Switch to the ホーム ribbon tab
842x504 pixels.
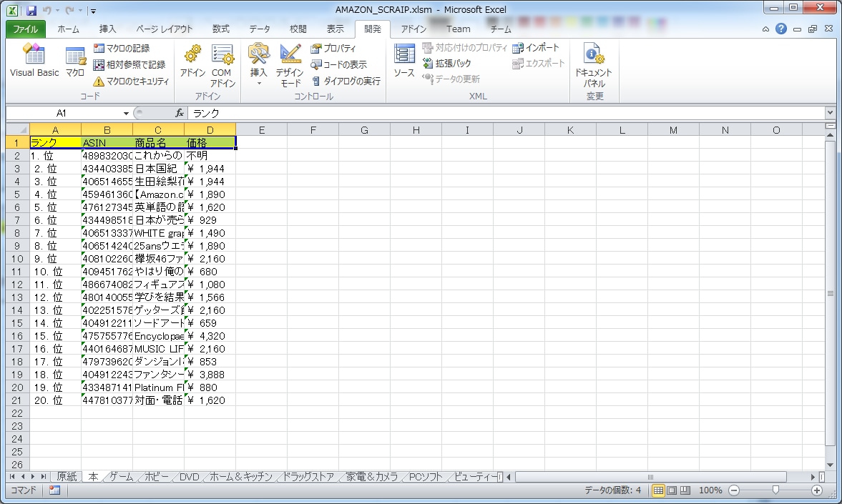(68, 29)
